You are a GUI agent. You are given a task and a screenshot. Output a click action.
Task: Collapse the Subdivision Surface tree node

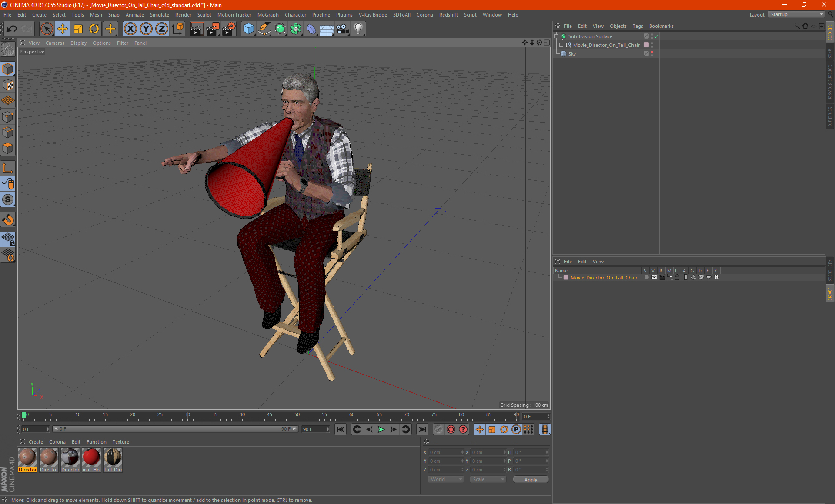[556, 36]
